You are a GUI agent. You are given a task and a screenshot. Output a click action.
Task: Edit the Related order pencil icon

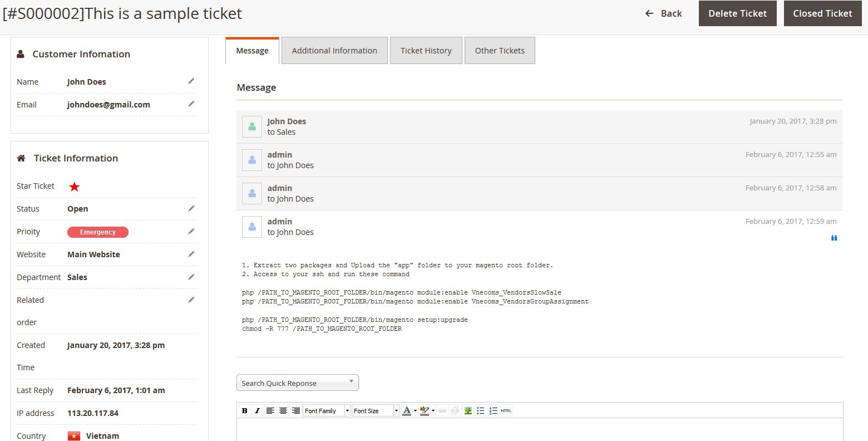click(x=191, y=300)
